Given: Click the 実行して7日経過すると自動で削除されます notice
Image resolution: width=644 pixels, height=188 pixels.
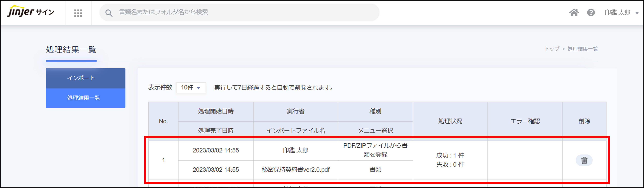Looking at the screenshot, I should (x=274, y=87).
